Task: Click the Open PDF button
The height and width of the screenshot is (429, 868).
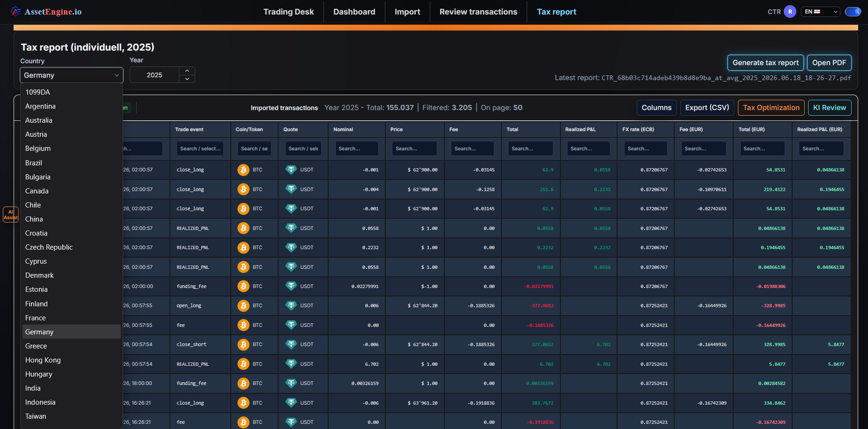Action: click(x=829, y=63)
